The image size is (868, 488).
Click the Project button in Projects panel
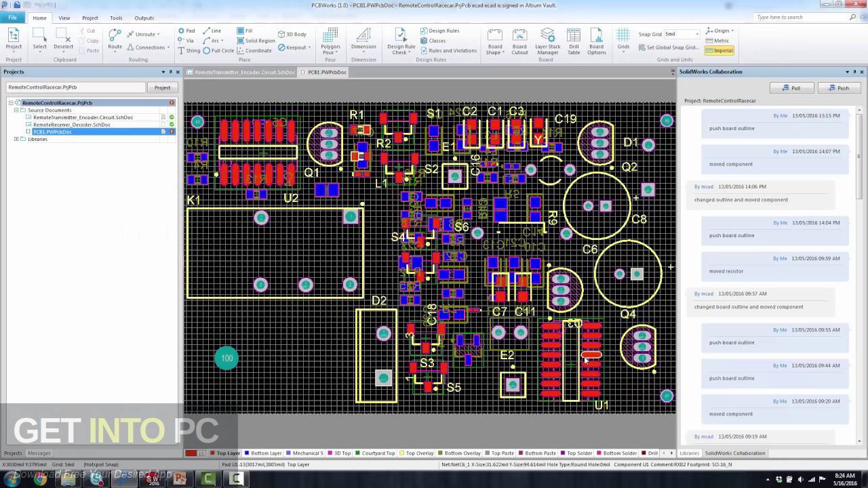tap(162, 87)
